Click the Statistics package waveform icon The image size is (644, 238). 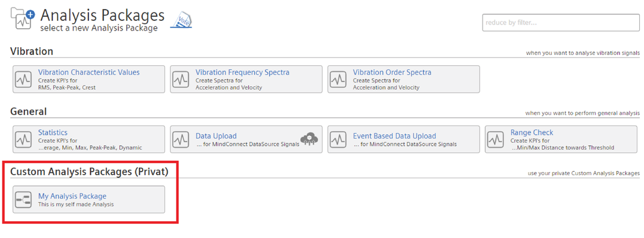click(23, 139)
